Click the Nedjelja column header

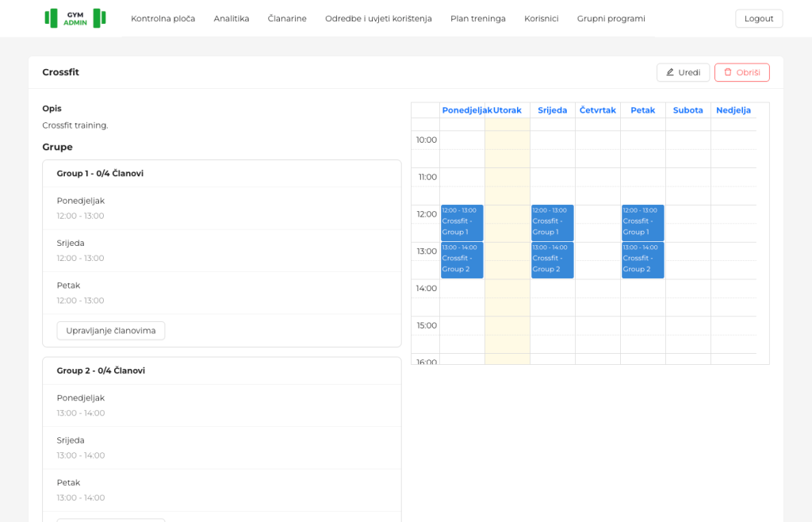[733, 110]
